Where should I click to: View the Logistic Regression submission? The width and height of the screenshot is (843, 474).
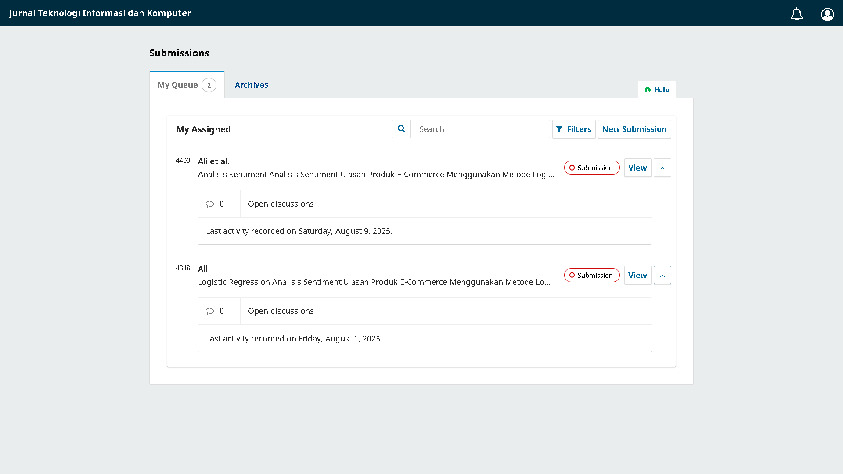[x=637, y=275]
